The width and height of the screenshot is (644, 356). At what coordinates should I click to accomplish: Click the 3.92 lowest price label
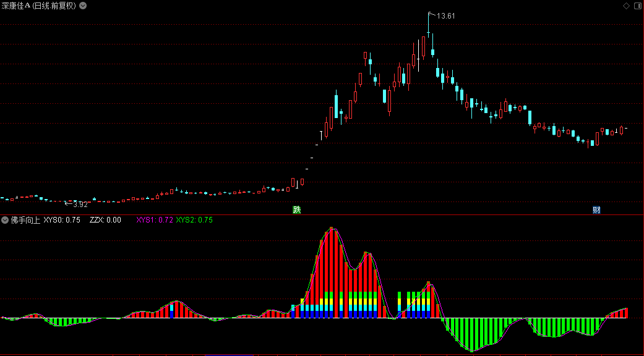80,204
